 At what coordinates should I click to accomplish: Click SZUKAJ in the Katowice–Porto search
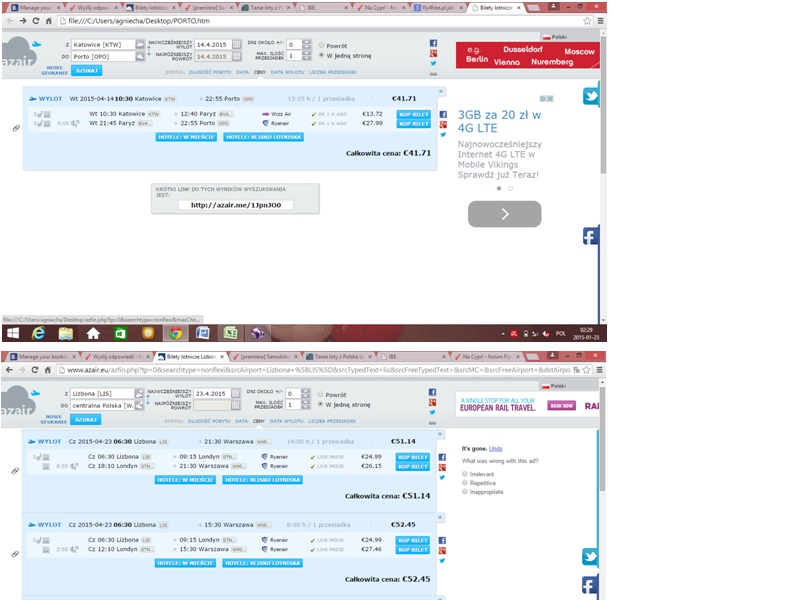point(87,70)
